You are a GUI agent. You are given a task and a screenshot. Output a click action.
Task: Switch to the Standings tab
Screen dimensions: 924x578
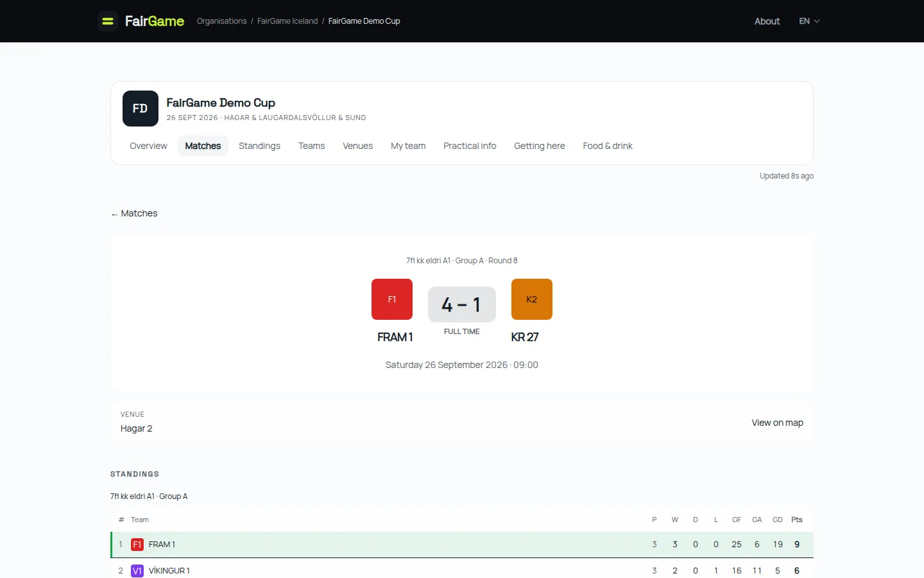click(259, 146)
